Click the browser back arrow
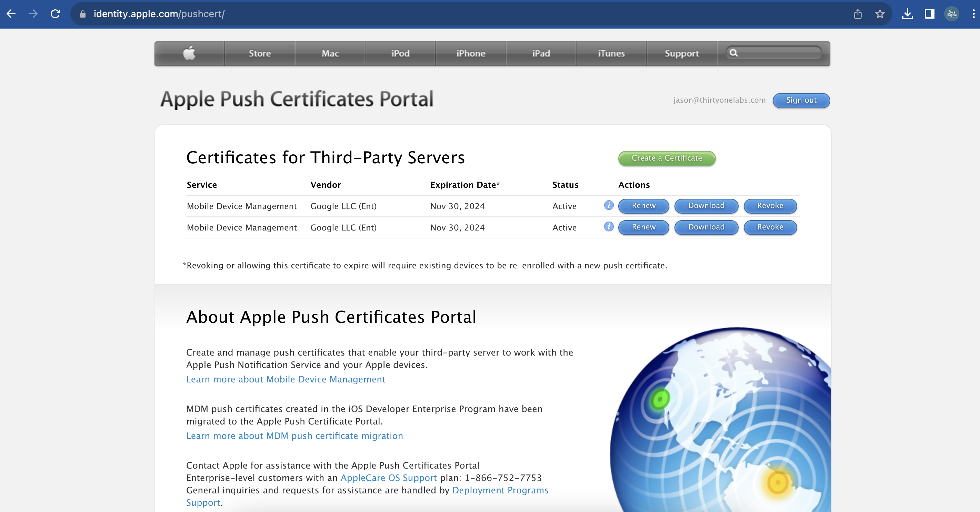980x512 pixels. [11, 14]
